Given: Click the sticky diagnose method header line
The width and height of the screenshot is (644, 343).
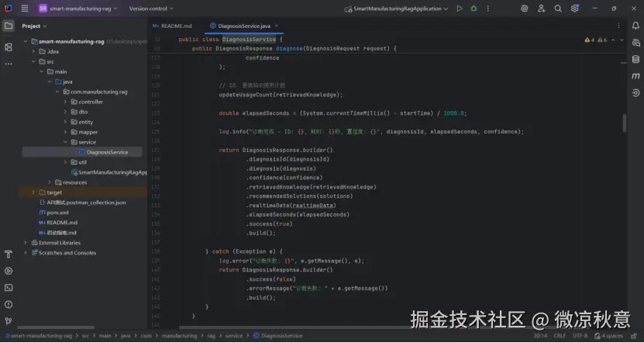Looking at the screenshot, I should [294, 49].
